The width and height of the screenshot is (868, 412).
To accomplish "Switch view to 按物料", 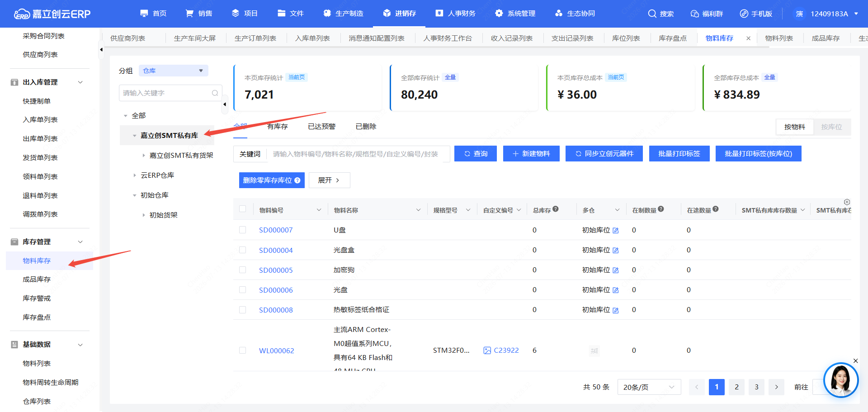I will point(794,127).
